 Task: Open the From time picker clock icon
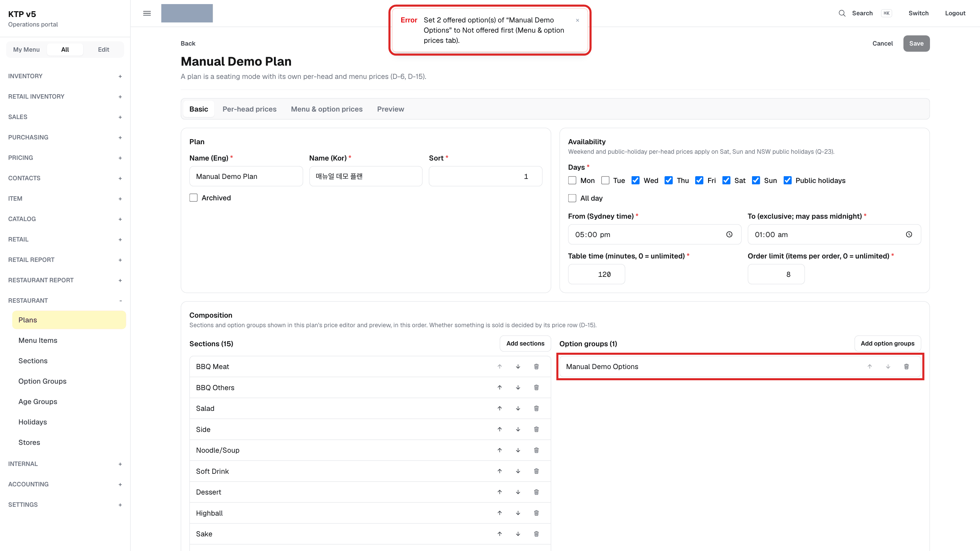pos(729,234)
